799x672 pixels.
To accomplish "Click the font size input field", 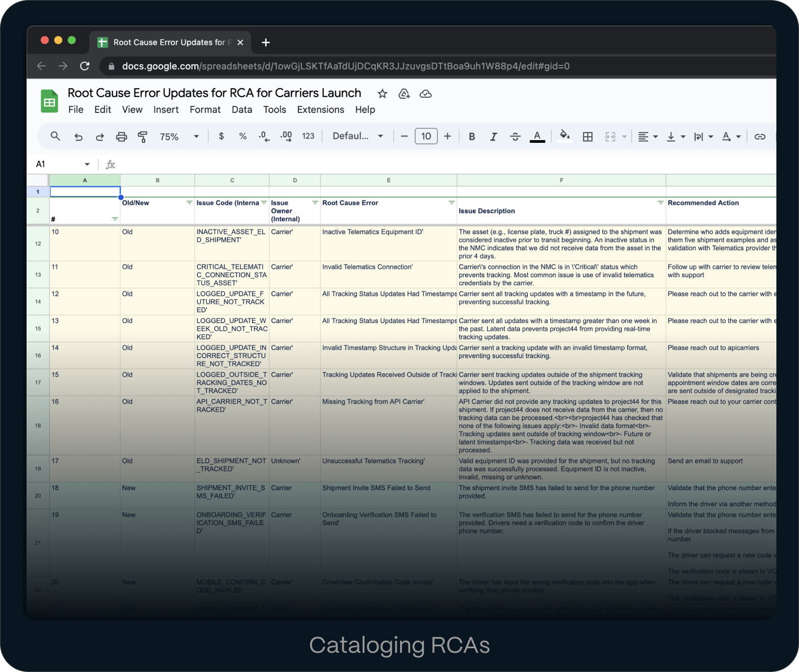I will pyautogui.click(x=426, y=136).
